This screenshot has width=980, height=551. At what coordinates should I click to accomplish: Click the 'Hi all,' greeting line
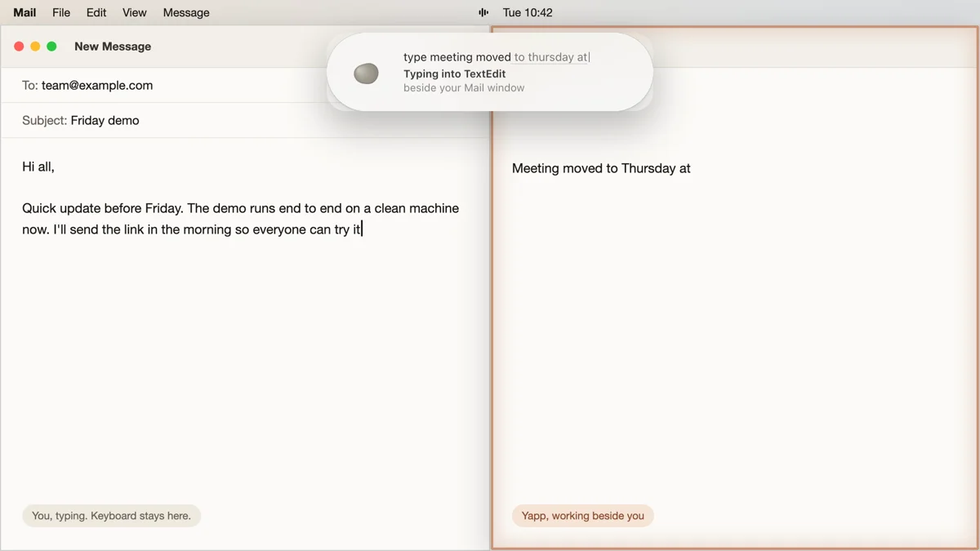click(x=38, y=167)
